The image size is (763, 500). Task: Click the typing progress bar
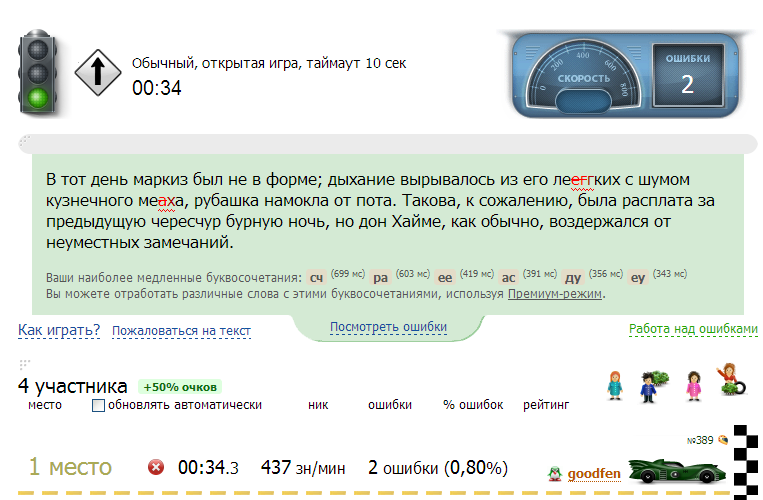click(387, 144)
